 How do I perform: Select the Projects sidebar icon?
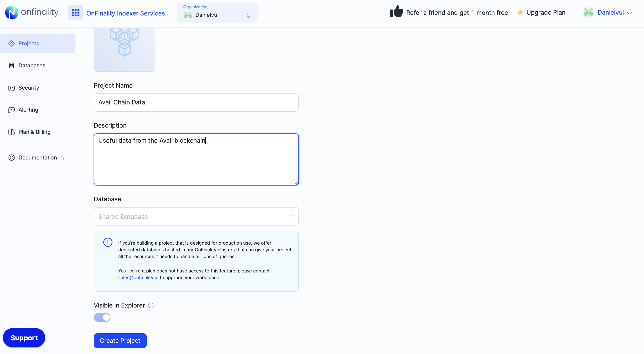tap(11, 43)
